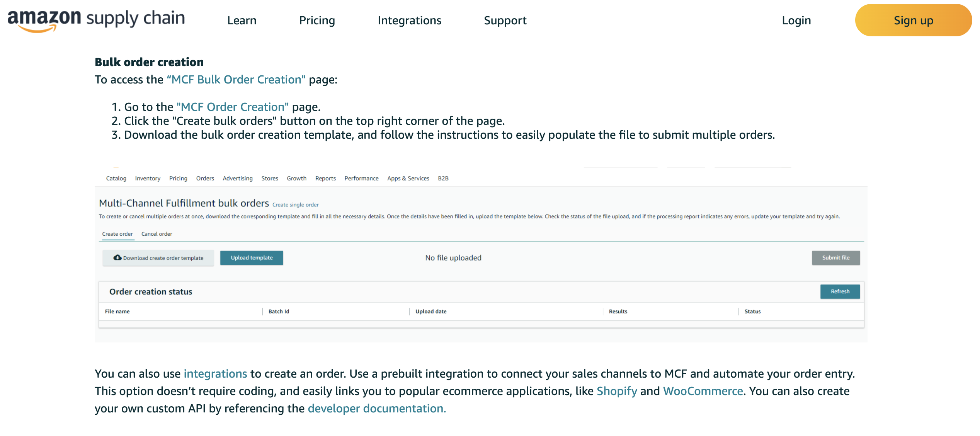Image resolution: width=980 pixels, height=436 pixels.
Task: Open the Pricing page in top navigation
Action: [317, 20]
